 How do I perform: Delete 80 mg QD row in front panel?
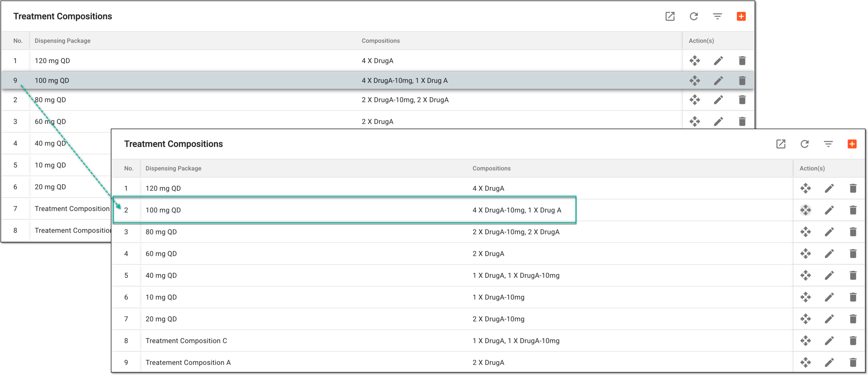pyautogui.click(x=853, y=232)
